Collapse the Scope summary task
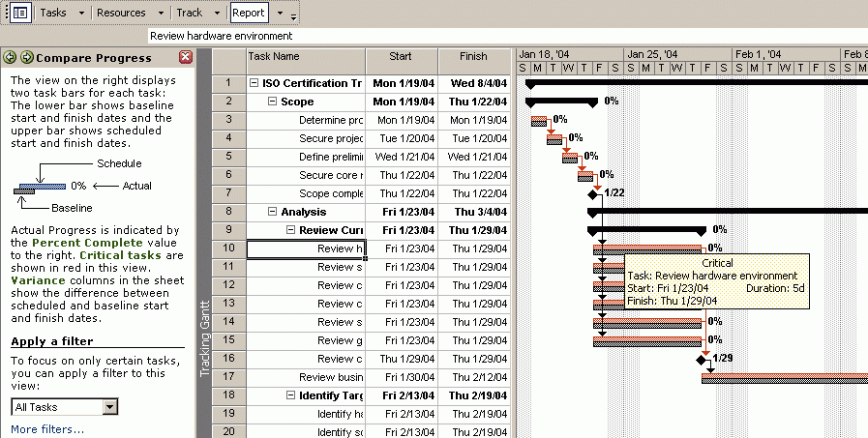The width and height of the screenshot is (868, 438). coord(272,102)
